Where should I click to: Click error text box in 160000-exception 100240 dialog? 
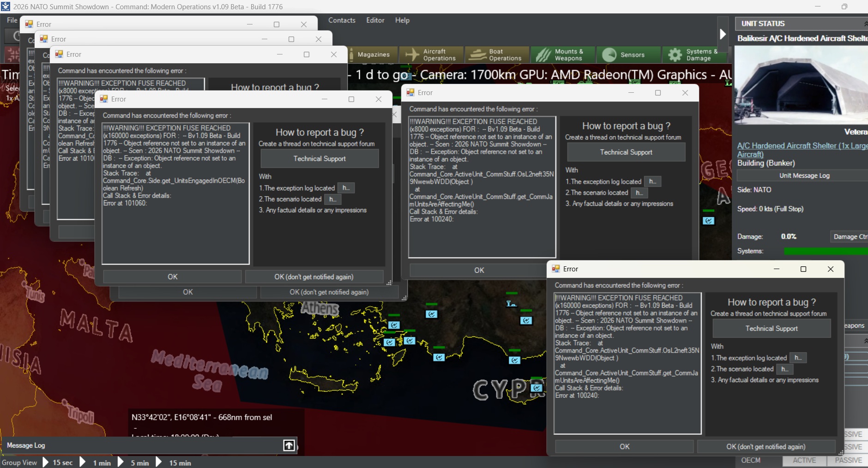pyautogui.click(x=627, y=363)
